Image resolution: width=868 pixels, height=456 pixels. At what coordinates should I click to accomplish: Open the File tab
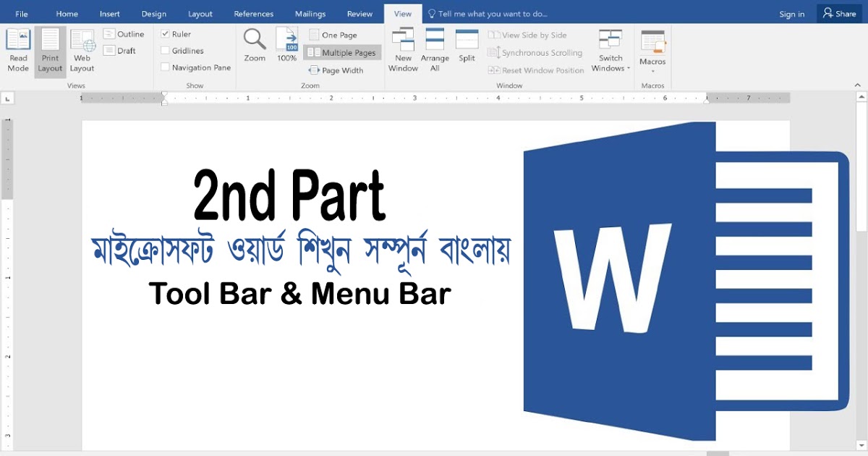[22, 14]
